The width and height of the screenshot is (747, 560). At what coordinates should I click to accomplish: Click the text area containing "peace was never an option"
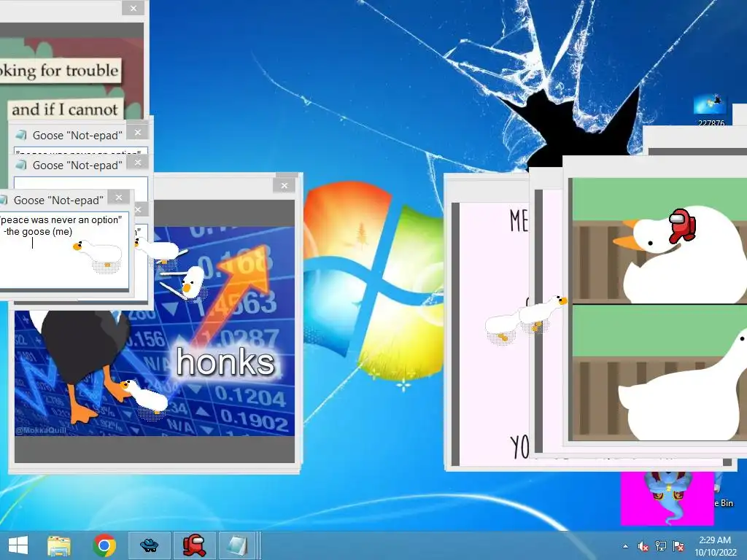[63, 249]
